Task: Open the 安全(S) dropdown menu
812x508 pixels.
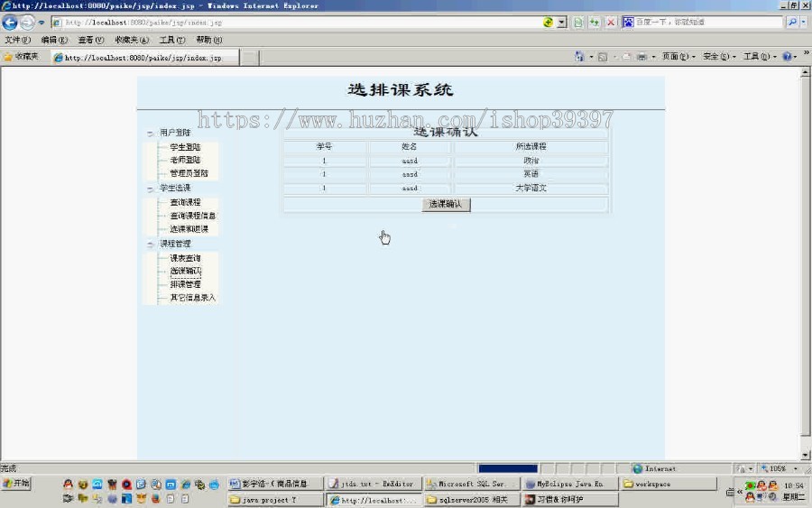Action: [719, 57]
